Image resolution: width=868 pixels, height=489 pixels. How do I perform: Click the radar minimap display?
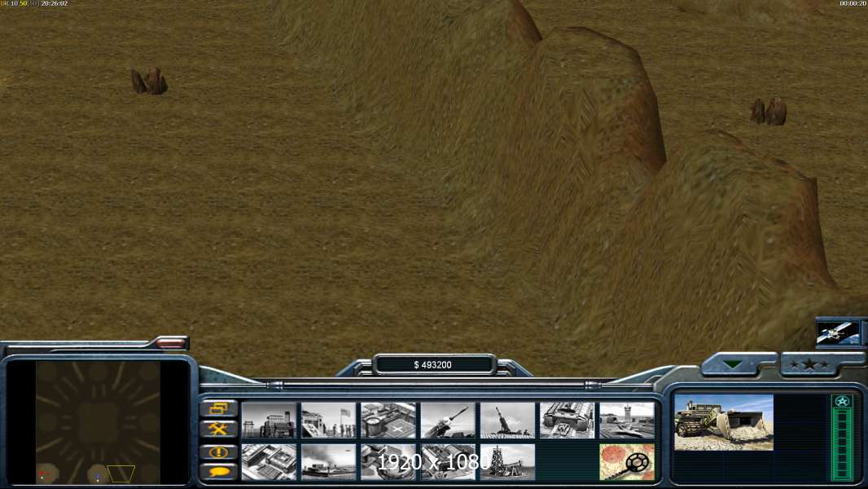pos(98,422)
